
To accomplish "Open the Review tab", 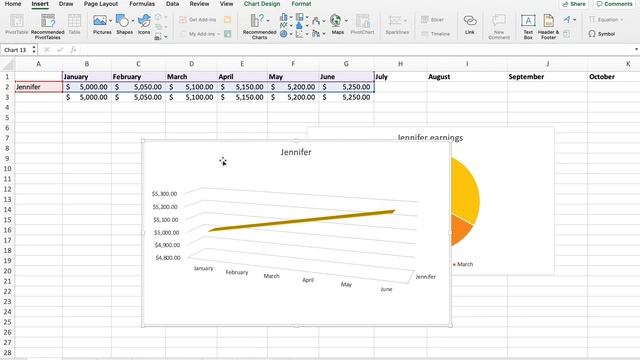I will tap(199, 4).
